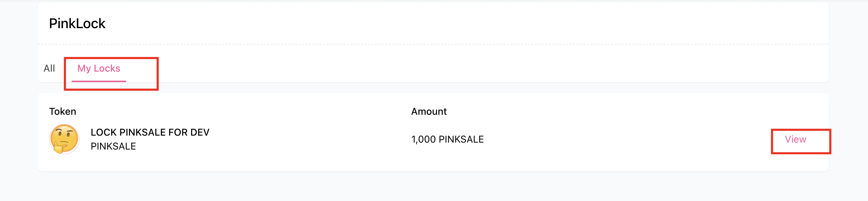The width and height of the screenshot is (868, 201).
Task: Click the PINKSALE symbol under the lock name
Action: pyautogui.click(x=113, y=146)
